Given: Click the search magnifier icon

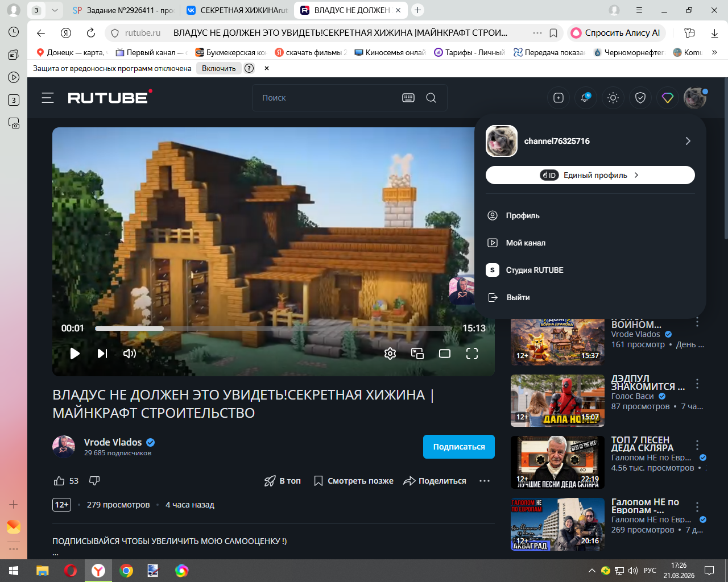Looking at the screenshot, I should pyautogui.click(x=431, y=98).
